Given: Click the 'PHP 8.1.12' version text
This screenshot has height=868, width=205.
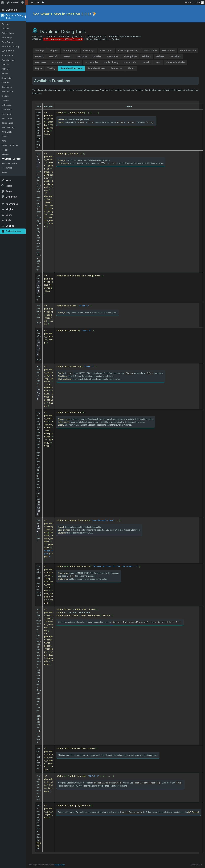Looking at the screenshot, I should tap(64, 36).
